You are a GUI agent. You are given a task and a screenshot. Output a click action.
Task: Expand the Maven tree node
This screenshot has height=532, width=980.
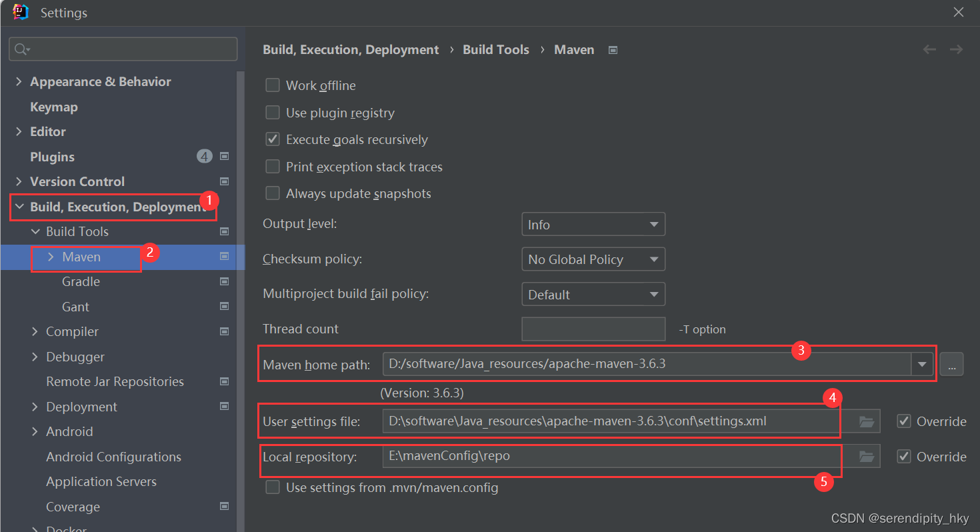coord(51,257)
